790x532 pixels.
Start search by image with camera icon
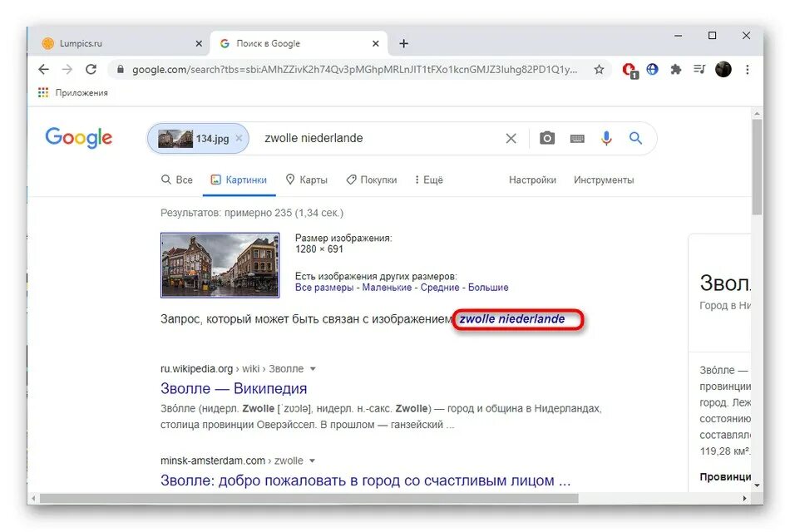(547, 138)
